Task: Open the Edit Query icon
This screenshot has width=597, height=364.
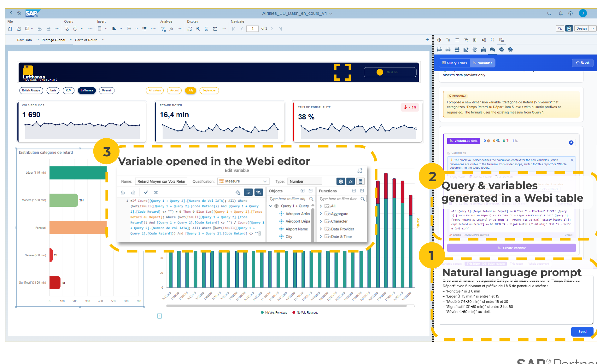Action: click(x=67, y=29)
